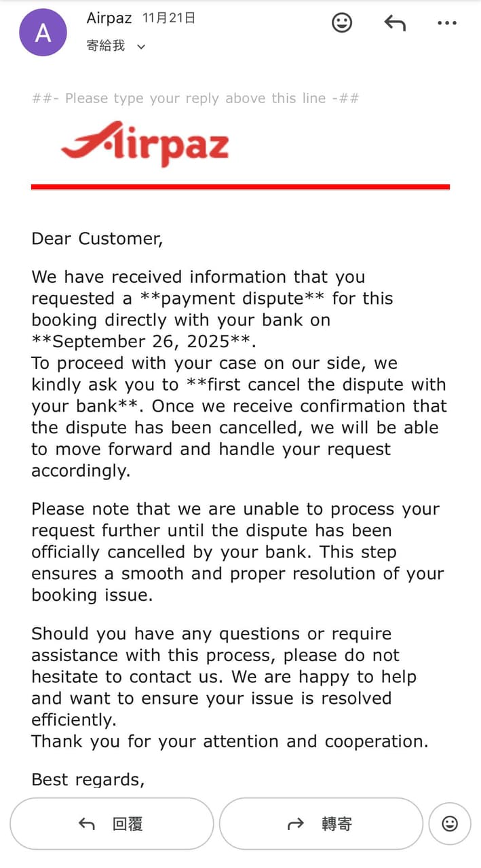Screen dimensions: 481x868
Task: Open the emoji reaction button at bottom right
Action: click(450, 824)
